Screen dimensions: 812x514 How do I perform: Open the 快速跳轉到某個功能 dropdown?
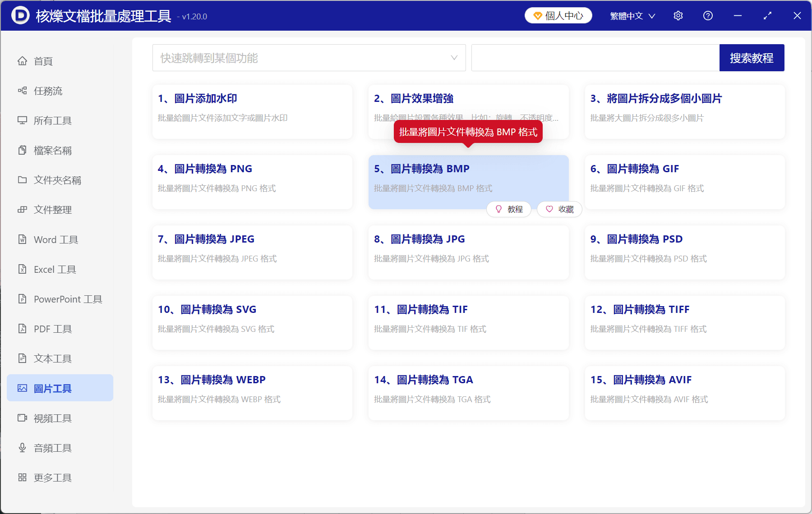pos(309,58)
